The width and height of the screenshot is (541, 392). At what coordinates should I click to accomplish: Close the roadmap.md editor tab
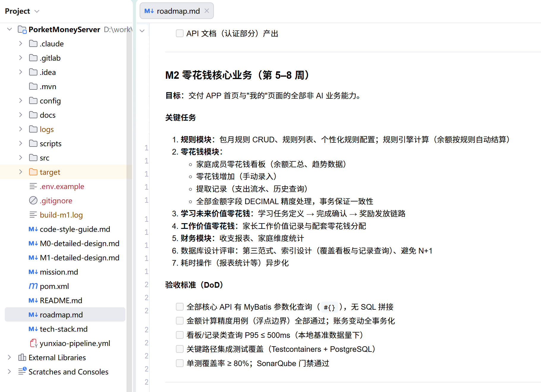pos(207,11)
